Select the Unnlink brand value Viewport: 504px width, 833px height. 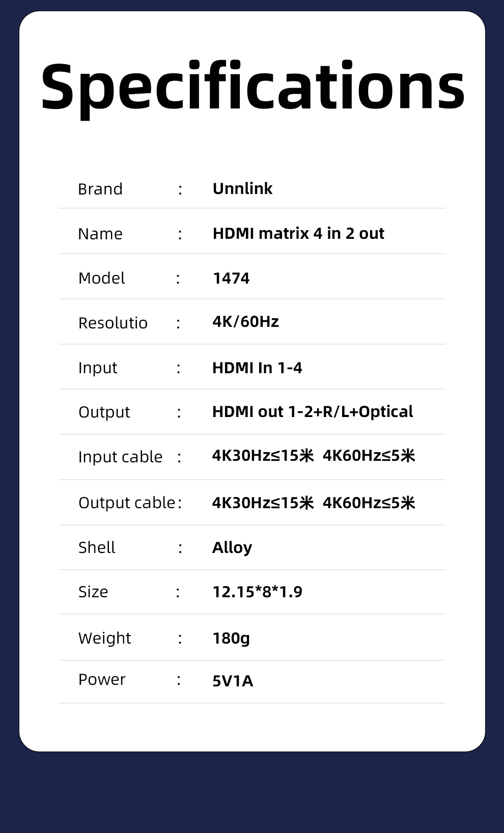coord(242,188)
